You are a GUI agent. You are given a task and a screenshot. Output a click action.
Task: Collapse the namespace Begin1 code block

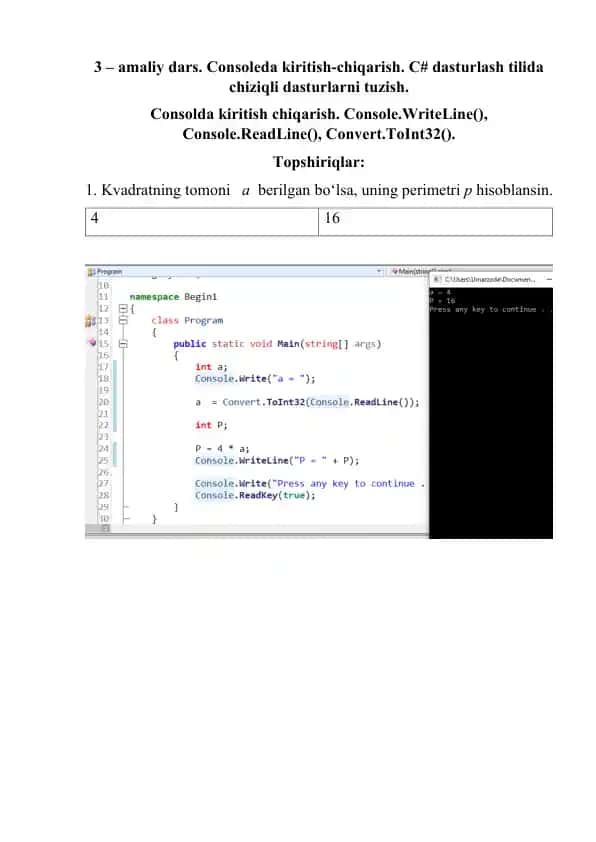[x=123, y=309]
